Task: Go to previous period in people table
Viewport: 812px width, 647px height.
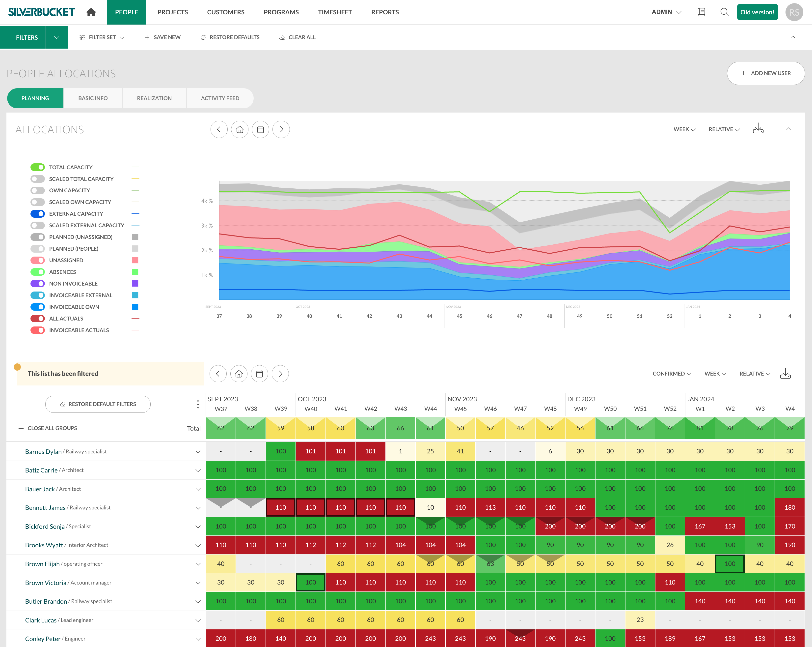Action: coord(218,373)
